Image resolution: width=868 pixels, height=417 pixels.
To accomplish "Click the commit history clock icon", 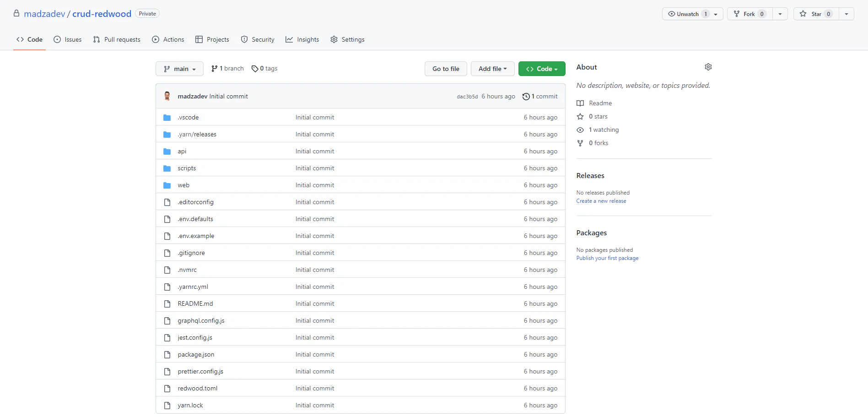I will pos(525,96).
